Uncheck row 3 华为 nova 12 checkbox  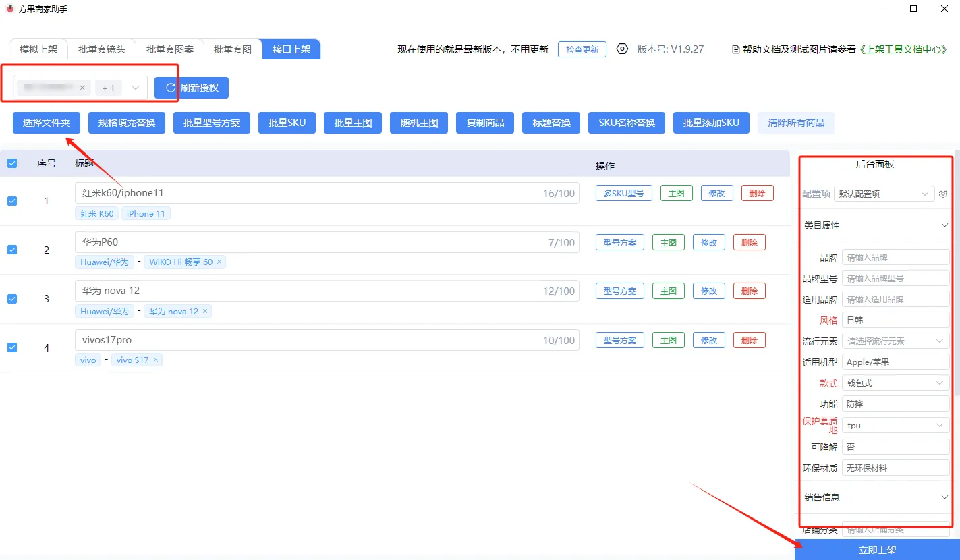12,299
